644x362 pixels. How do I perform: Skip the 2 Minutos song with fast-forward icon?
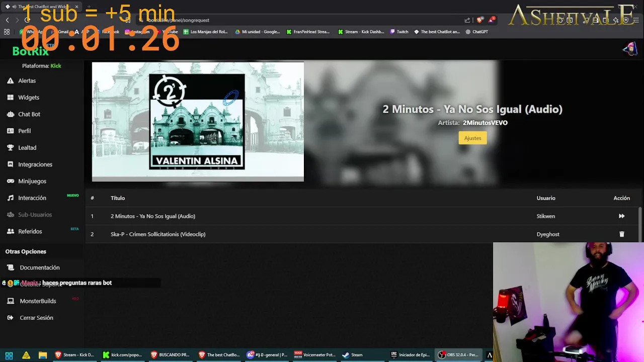pos(621,216)
